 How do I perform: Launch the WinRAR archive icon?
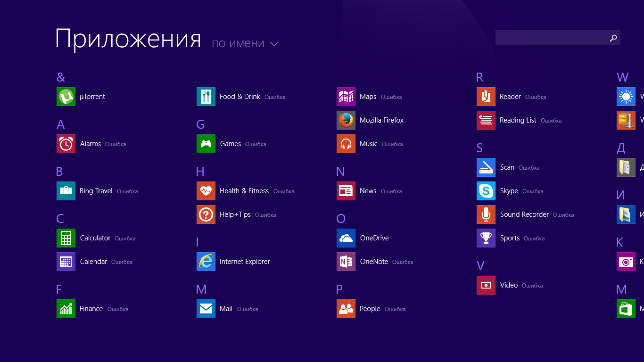[x=626, y=120]
